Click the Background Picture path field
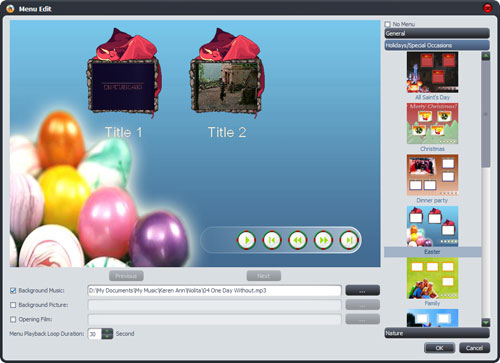 tap(214, 305)
